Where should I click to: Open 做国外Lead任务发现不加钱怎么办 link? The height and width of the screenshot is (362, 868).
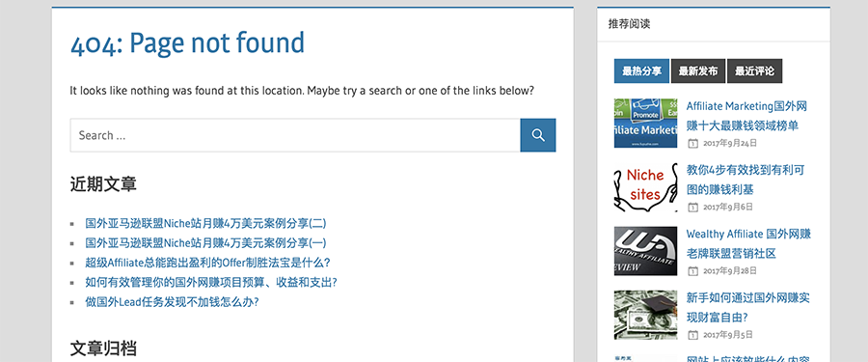[172, 302]
